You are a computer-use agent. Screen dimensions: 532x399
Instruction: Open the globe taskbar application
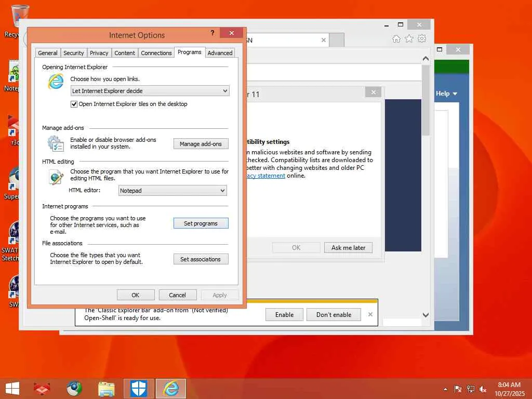pyautogui.click(x=74, y=389)
